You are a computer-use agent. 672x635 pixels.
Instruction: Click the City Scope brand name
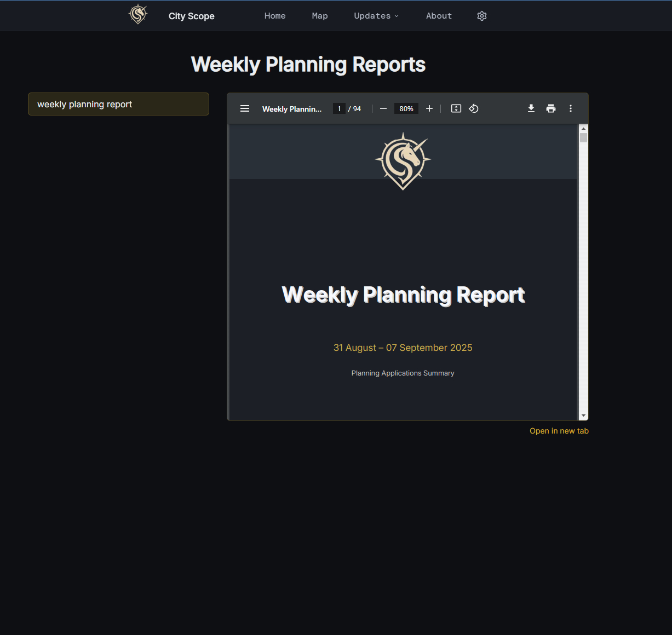[191, 16]
